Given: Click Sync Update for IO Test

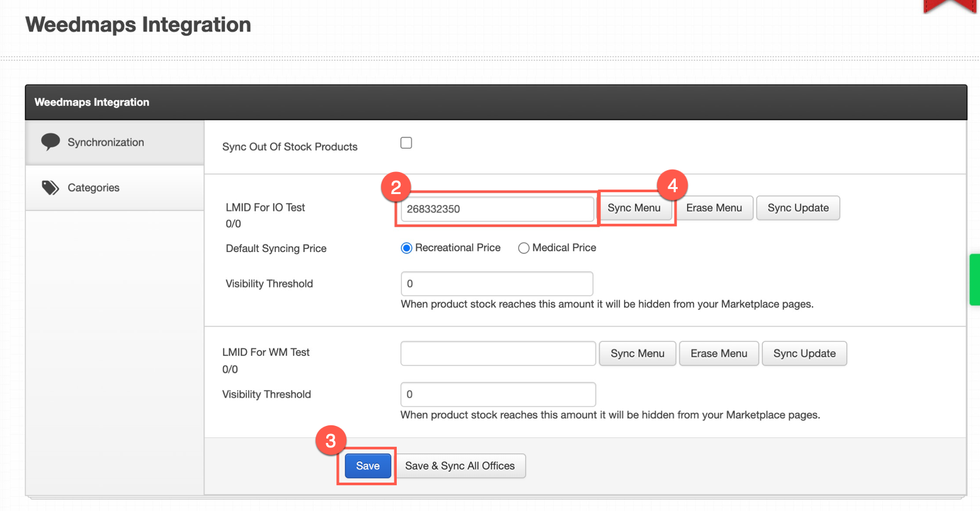Looking at the screenshot, I should 797,208.
